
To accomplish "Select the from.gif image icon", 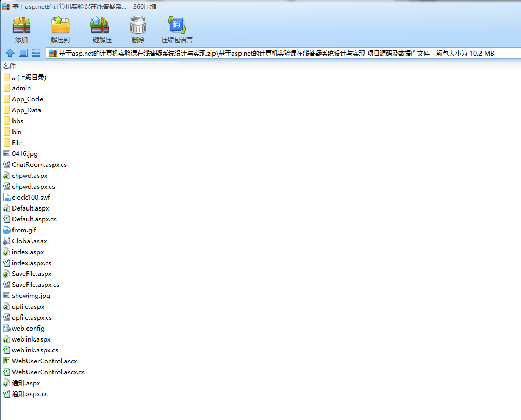I will coord(7,230).
